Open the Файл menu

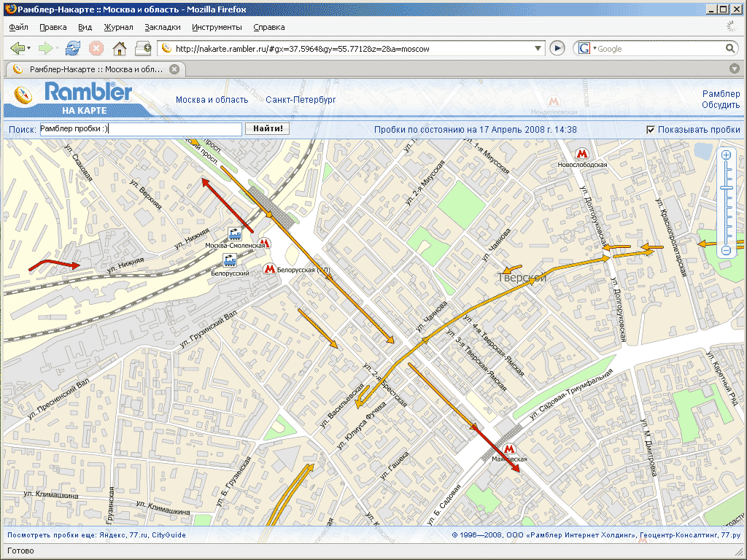(x=18, y=27)
